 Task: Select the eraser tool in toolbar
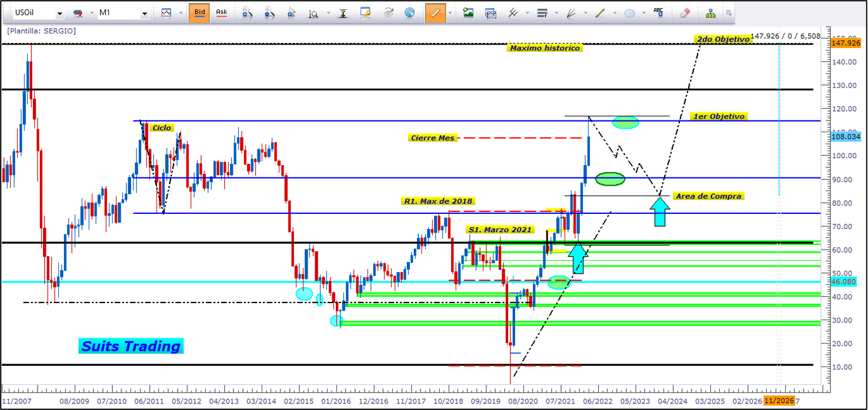point(685,12)
